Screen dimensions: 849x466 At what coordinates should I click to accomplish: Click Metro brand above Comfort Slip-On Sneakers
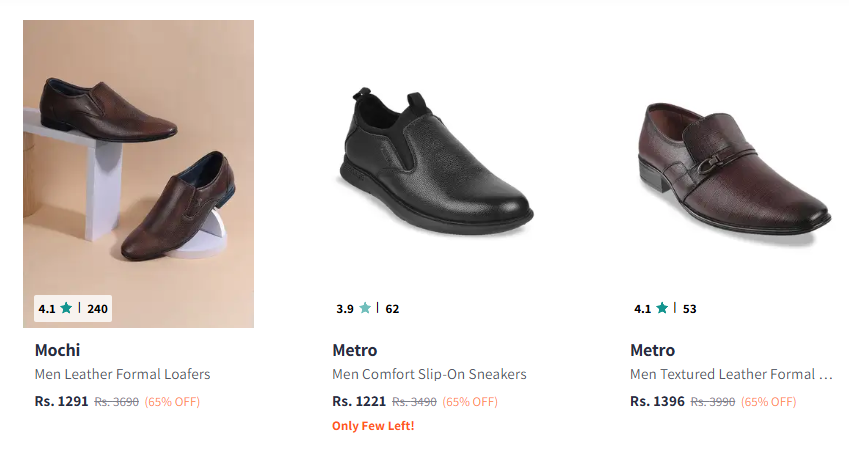355,350
